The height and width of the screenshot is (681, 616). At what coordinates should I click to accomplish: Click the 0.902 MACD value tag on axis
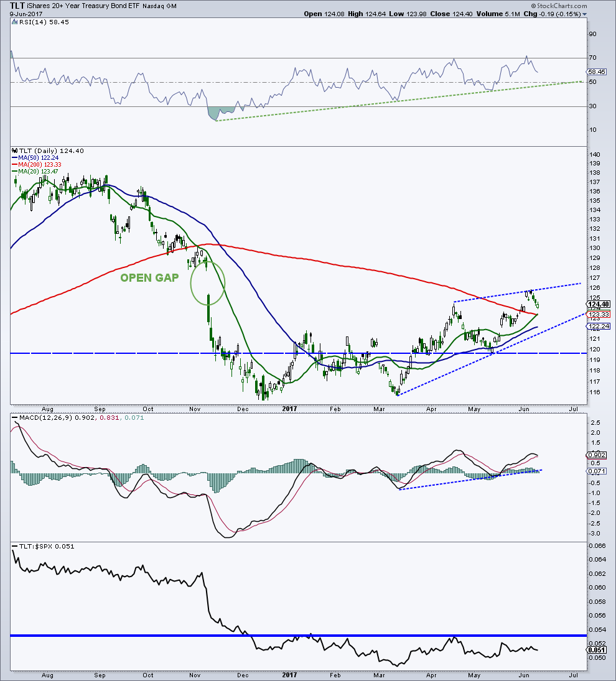tap(598, 455)
